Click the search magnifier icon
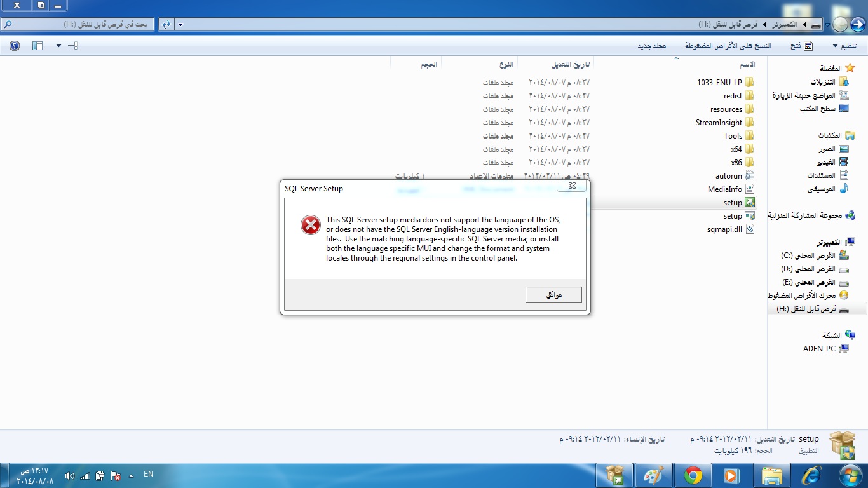 coord(8,24)
